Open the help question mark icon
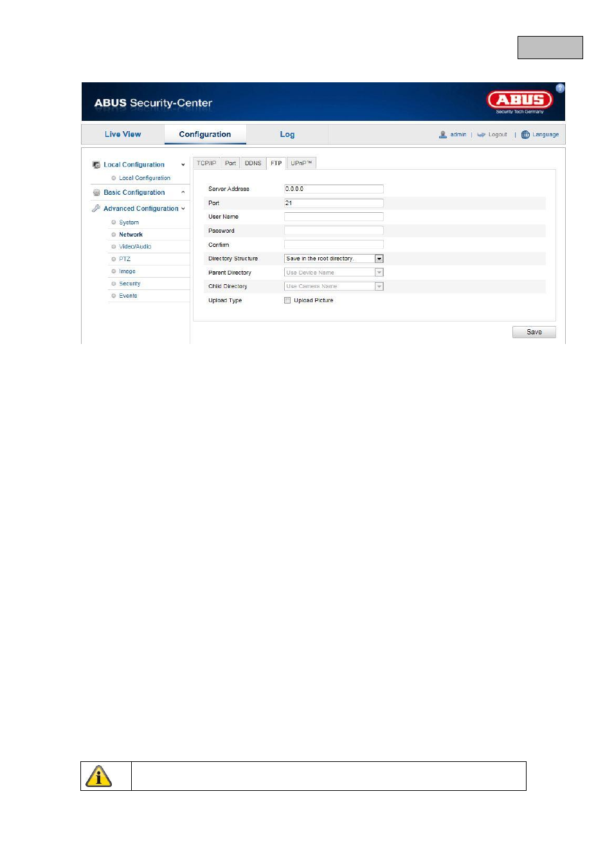The width and height of the screenshot is (614, 868). coord(560,88)
